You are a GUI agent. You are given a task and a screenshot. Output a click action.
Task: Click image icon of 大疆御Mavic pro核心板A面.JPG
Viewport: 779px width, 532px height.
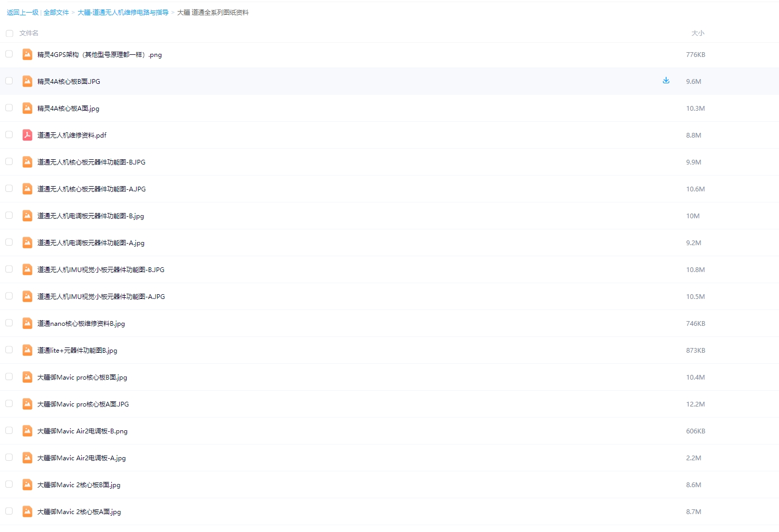click(27, 404)
